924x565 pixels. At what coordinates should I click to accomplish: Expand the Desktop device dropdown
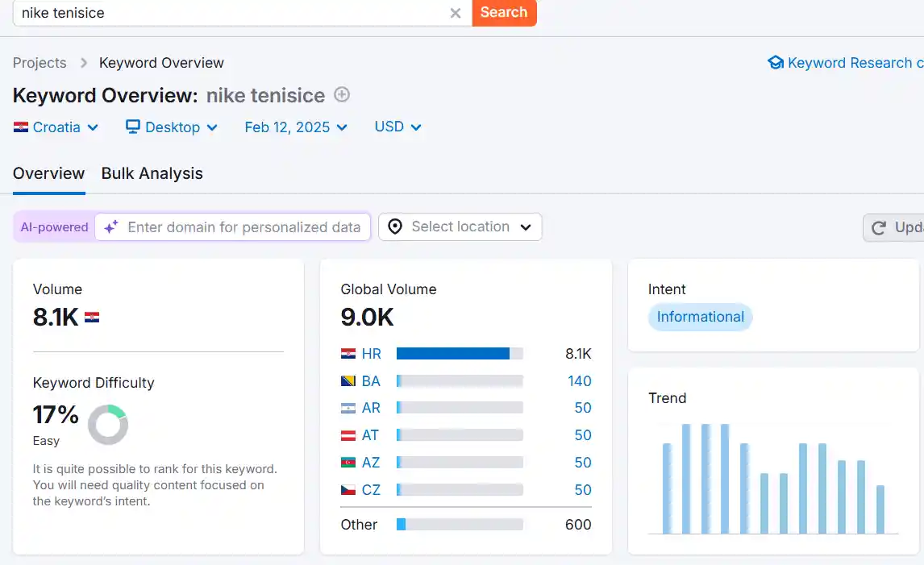tap(172, 127)
